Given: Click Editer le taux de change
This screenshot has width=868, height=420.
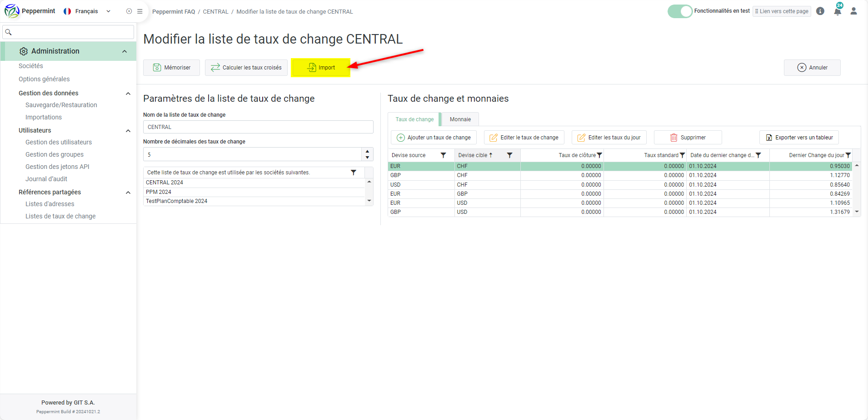Looking at the screenshot, I should [x=524, y=138].
